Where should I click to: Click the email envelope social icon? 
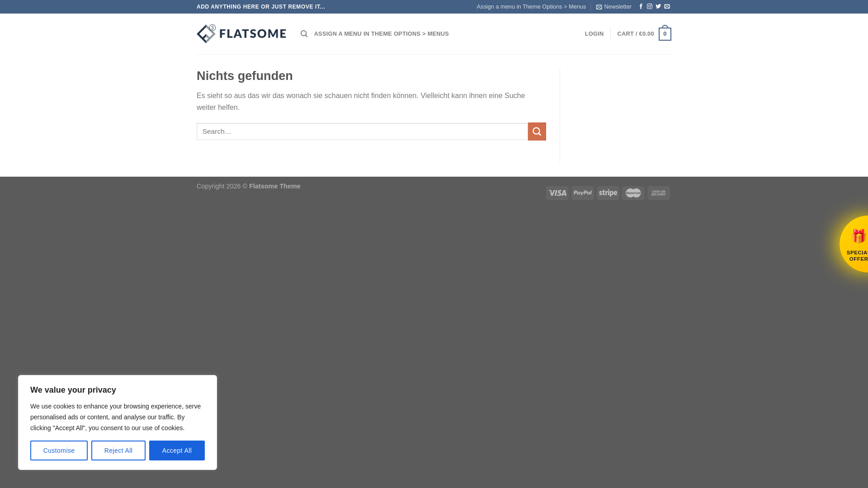pos(667,7)
